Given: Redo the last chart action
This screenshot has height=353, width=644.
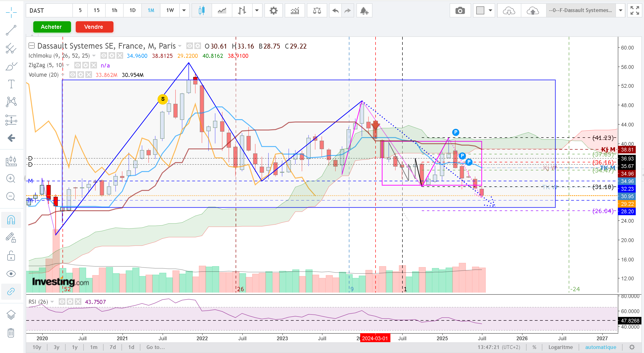Looking at the screenshot, I should tap(348, 10).
